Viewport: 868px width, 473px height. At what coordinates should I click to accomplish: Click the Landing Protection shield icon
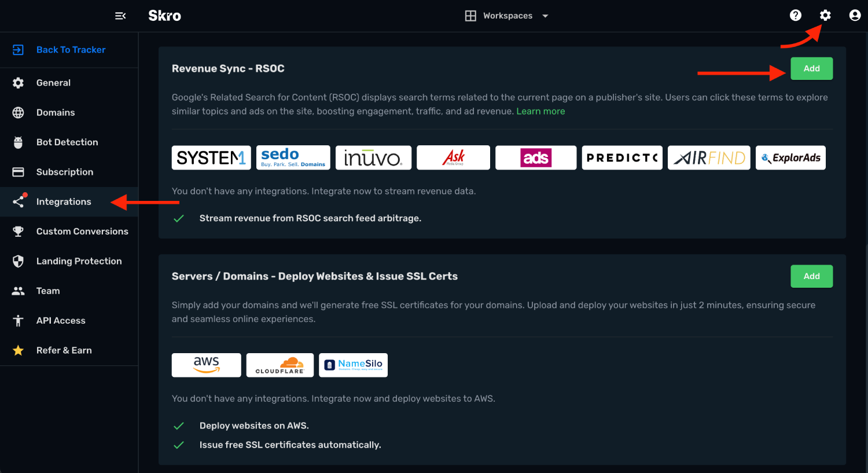coord(18,261)
